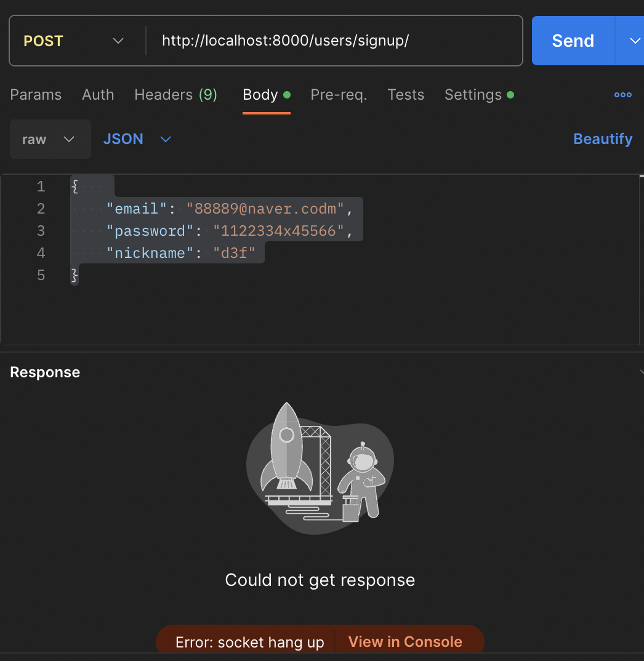644x661 pixels.
Task: Switch to the Auth tab
Action: click(x=98, y=95)
